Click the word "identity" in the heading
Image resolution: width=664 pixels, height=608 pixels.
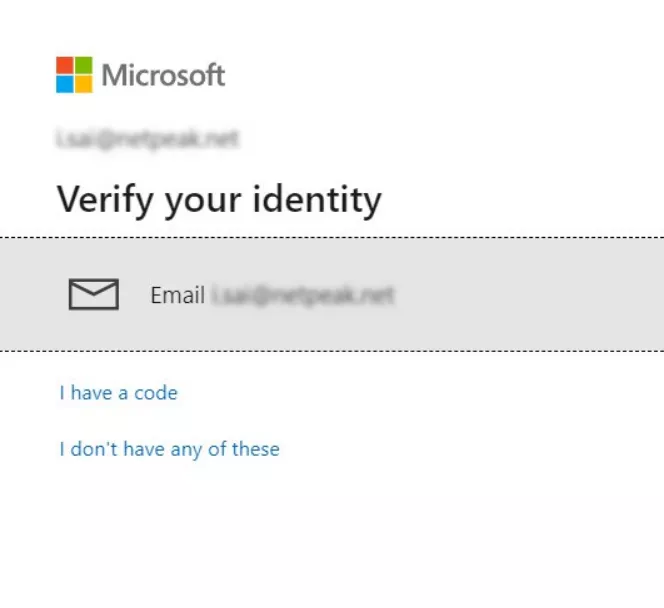pyautogui.click(x=317, y=200)
